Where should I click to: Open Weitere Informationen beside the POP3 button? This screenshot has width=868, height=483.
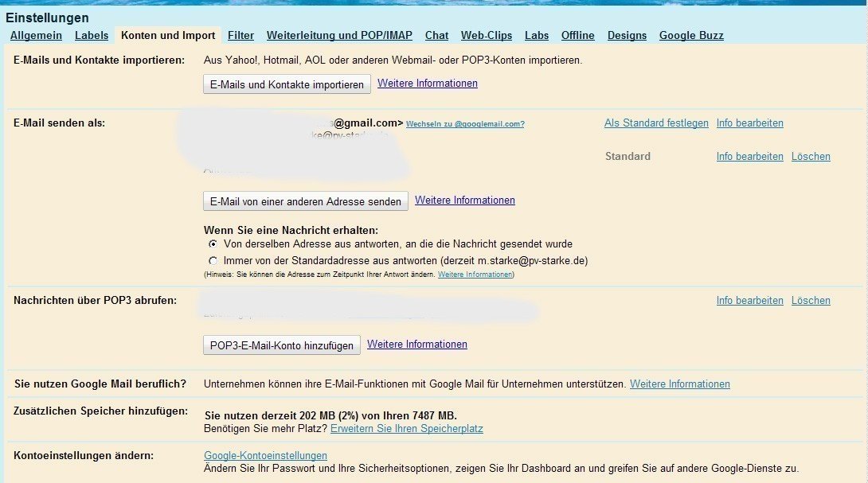pyautogui.click(x=416, y=344)
